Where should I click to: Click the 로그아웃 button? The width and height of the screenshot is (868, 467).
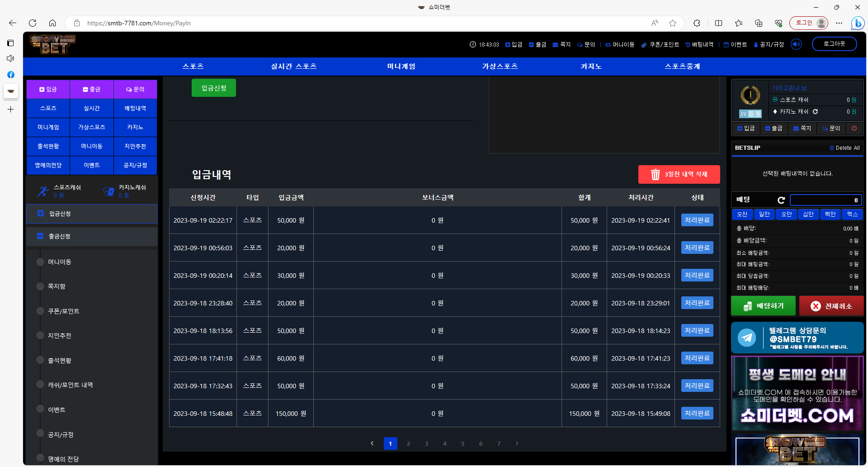[x=834, y=44]
